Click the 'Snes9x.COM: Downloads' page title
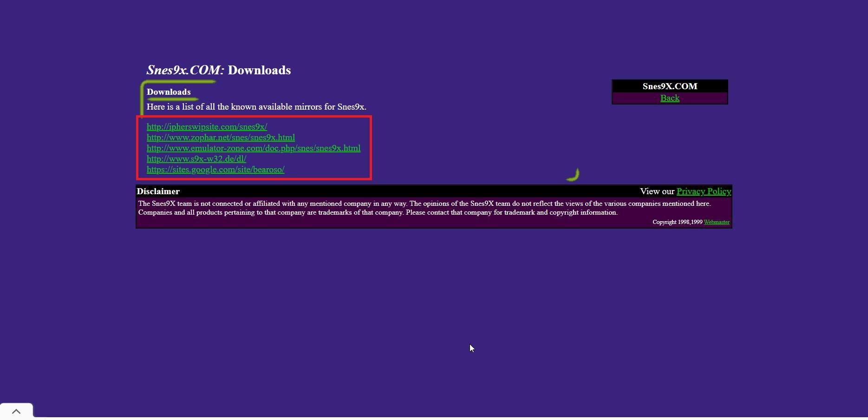Screen dimensions: 868x420 click(x=219, y=70)
